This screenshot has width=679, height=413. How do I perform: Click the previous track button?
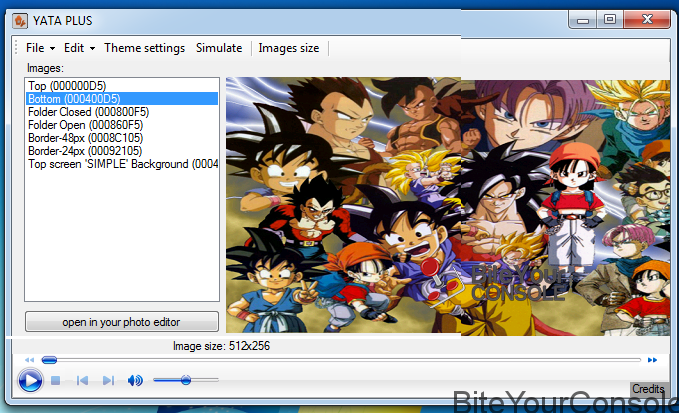(x=82, y=381)
